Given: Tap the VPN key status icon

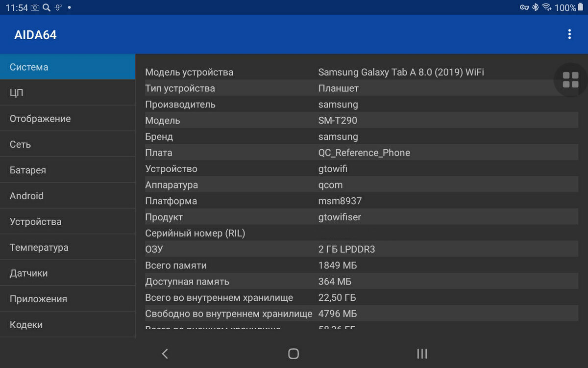Looking at the screenshot, I should 524,7.
